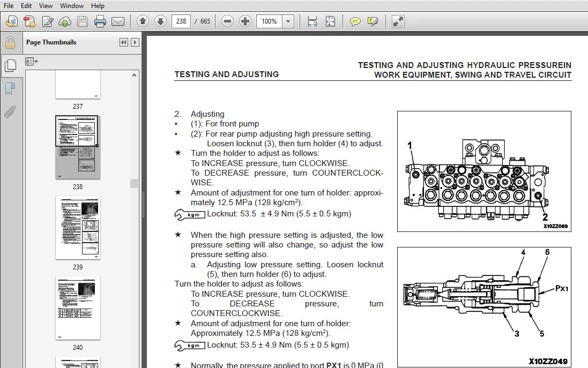Open the View menu
Screen dimensions: 588x368
click(x=46, y=5)
